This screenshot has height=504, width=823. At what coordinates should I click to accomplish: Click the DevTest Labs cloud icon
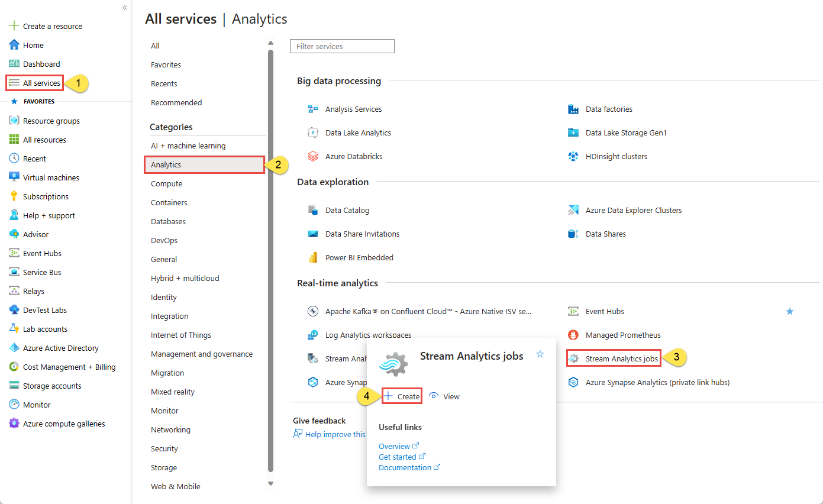coord(14,310)
